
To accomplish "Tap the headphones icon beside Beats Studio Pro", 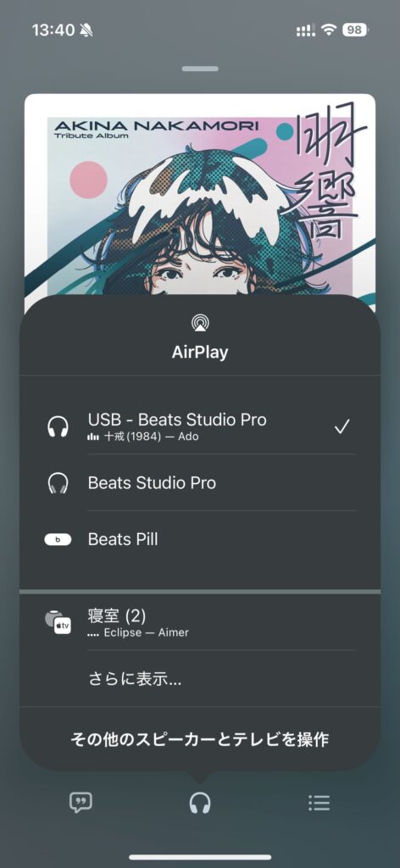I will (58, 482).
